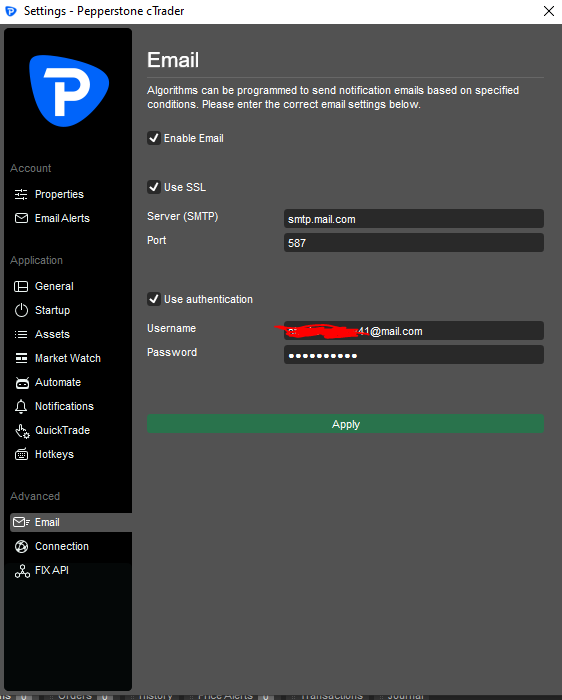Viewport: 562px width, 700px height.
Task: Click the cTrader title bar app icon
Action: 11,11
